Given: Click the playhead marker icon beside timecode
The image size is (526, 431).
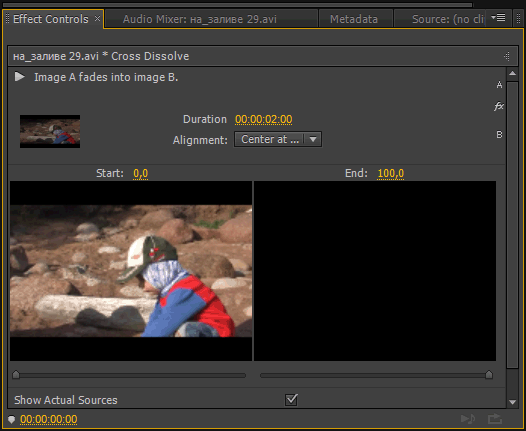Looking at the screenshot, I should click(x=11, y=419).
